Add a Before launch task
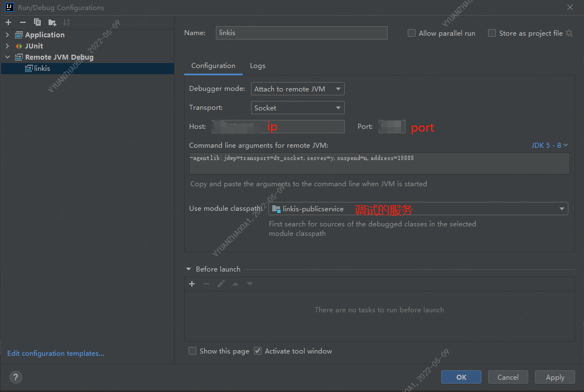The image size is (584, 392). [192, 283]
